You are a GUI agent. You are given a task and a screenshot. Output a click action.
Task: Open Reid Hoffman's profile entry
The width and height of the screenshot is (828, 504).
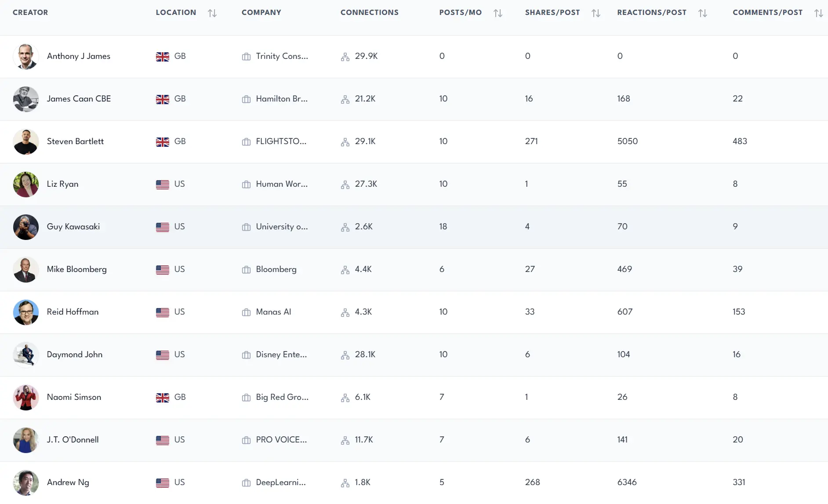73,312
